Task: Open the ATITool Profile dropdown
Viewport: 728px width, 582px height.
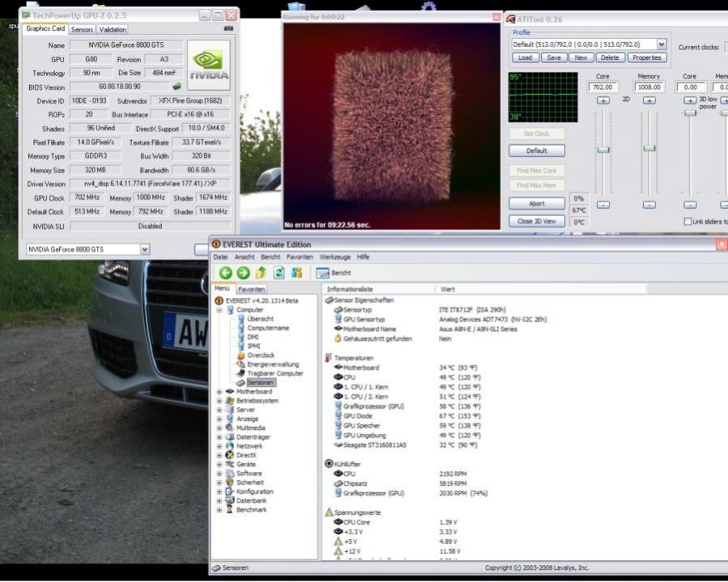Action: point(661,44)
